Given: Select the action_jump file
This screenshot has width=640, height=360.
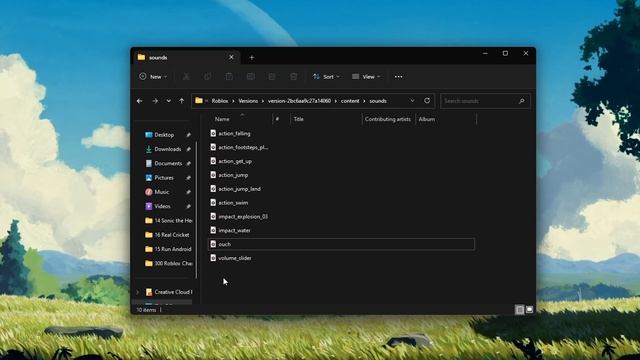Looking at the screenshot, I should [233, 175].
